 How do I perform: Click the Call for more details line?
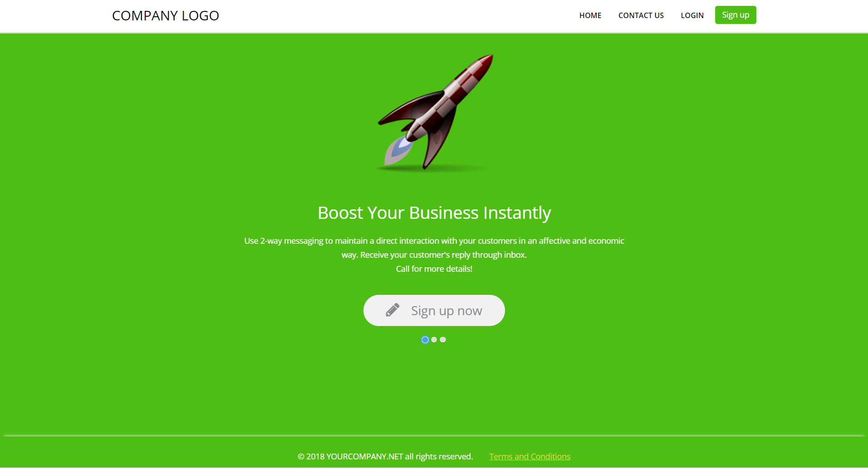(x=434, y=269)
